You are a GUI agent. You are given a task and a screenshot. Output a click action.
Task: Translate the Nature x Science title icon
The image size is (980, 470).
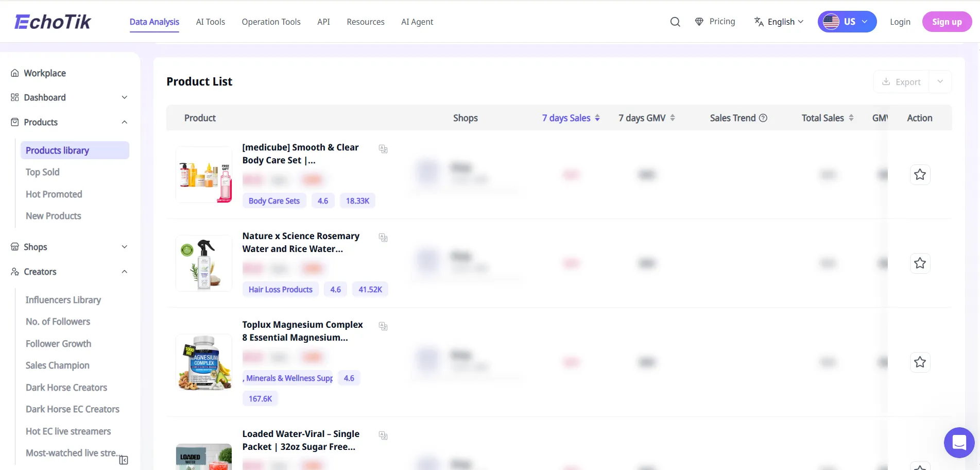(x=383, y=238)
